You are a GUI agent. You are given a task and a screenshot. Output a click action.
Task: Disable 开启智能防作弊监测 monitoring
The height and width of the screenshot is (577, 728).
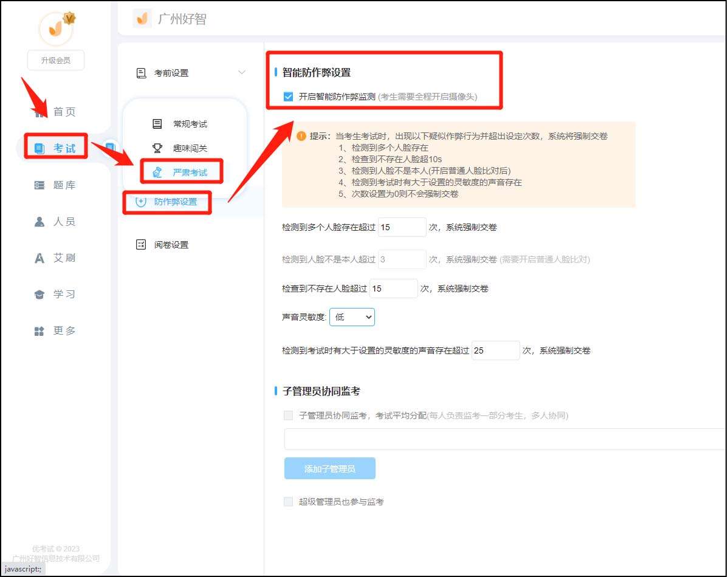point(288,95)
